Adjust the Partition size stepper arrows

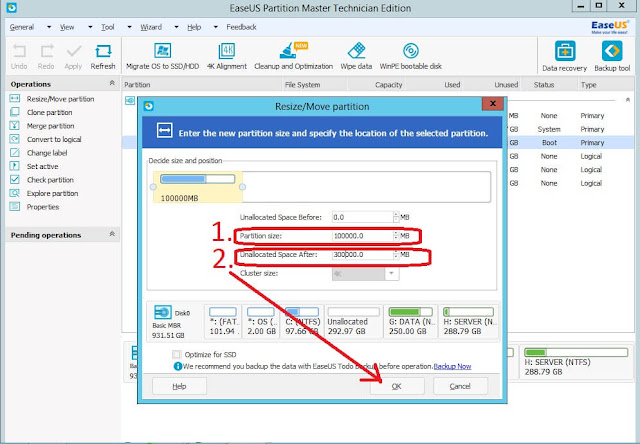[396, 236]
